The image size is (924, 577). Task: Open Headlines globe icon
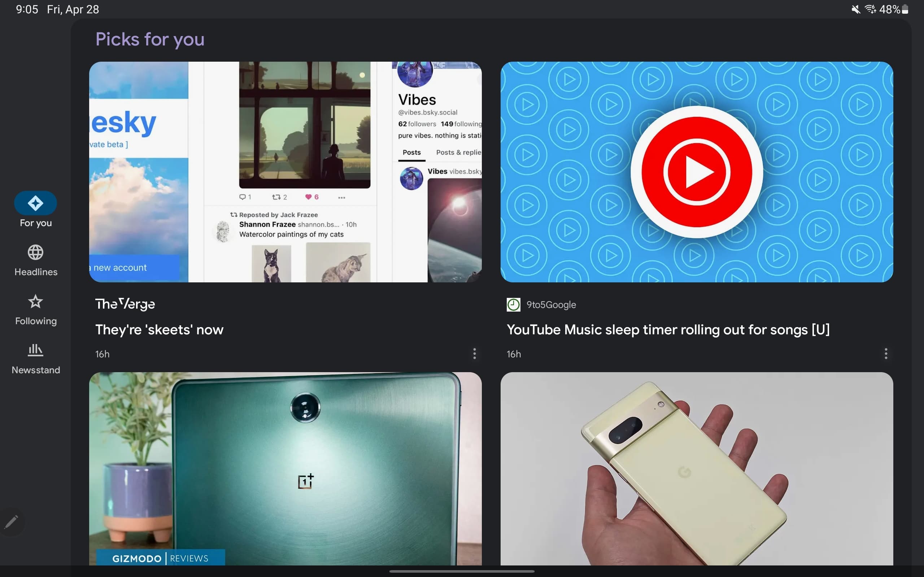(x=35, y=252)
